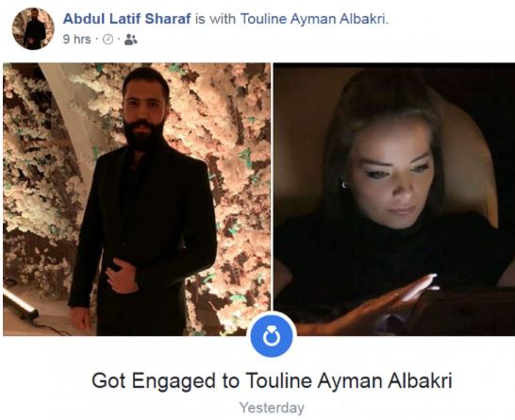
Task: Click the small clock icon beside 9 hrs
Action: (x=108, y=40)
